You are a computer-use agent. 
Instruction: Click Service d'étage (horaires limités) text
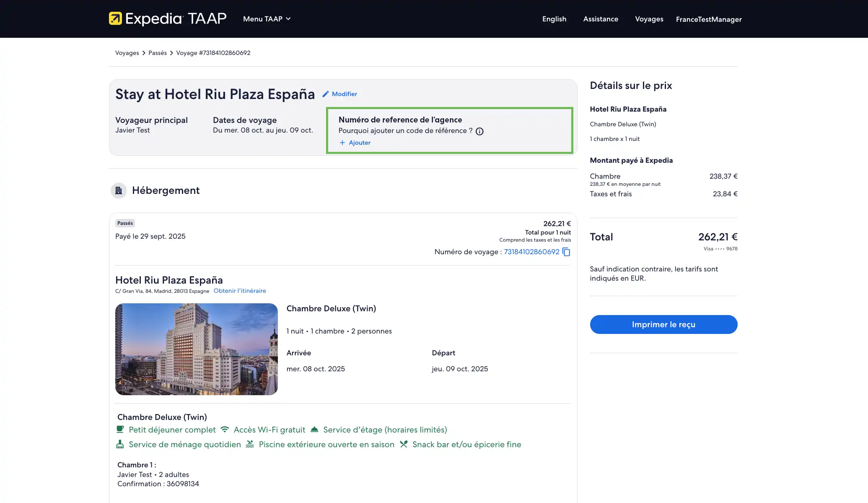[385, 430]
